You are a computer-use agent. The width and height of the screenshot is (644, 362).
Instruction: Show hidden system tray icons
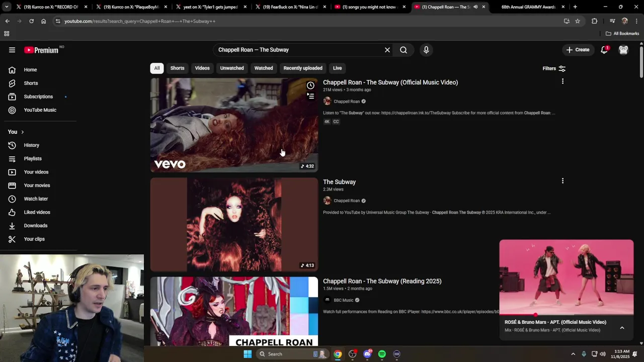573,354
